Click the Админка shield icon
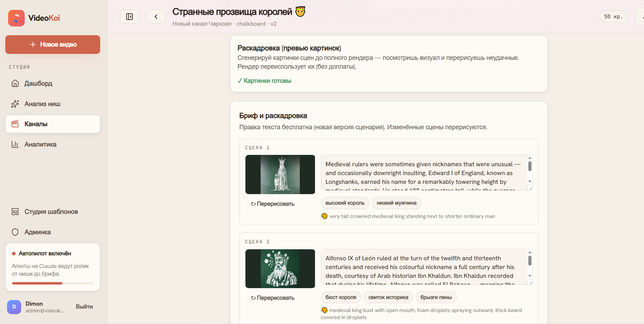 pyautogui.click(x=15, y=232)
